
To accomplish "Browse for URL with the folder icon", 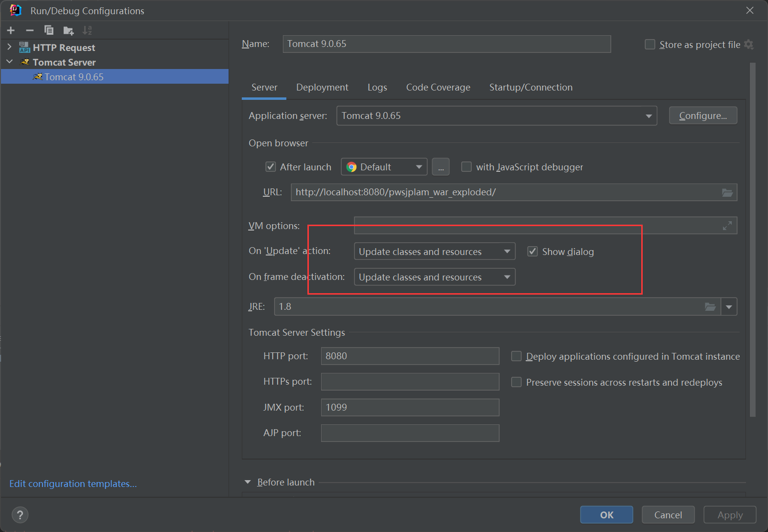I will click(x=727, y=193).
